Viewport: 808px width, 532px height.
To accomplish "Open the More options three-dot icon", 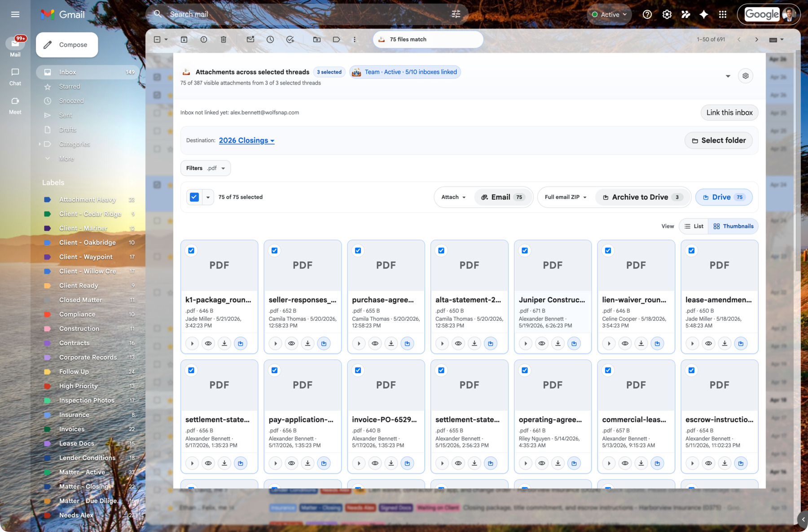I will (x=355, y=39).
